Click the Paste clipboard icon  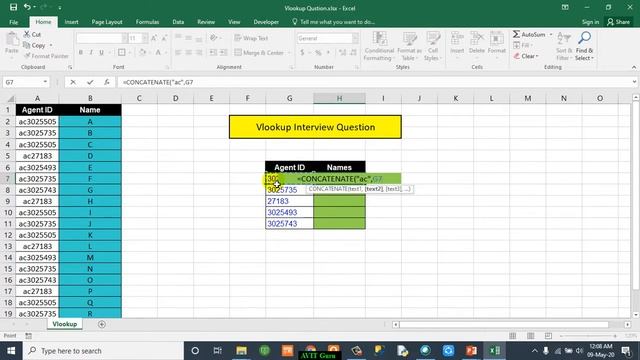point(12,40)
